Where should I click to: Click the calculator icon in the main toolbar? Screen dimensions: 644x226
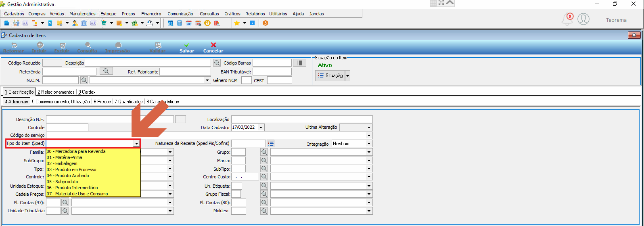[180, 23]
